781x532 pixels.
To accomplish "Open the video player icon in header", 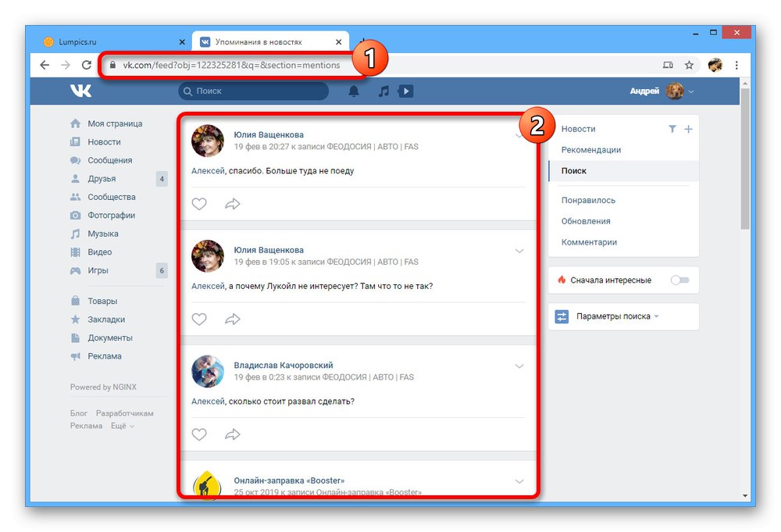I will (405, 91).
